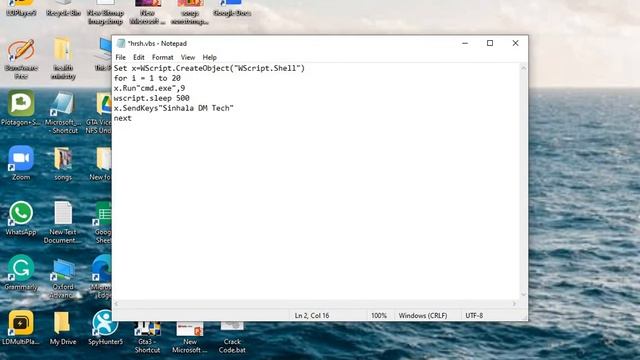Maximize the Notepad window
The image size is (640, 360).
coord(490,43)
